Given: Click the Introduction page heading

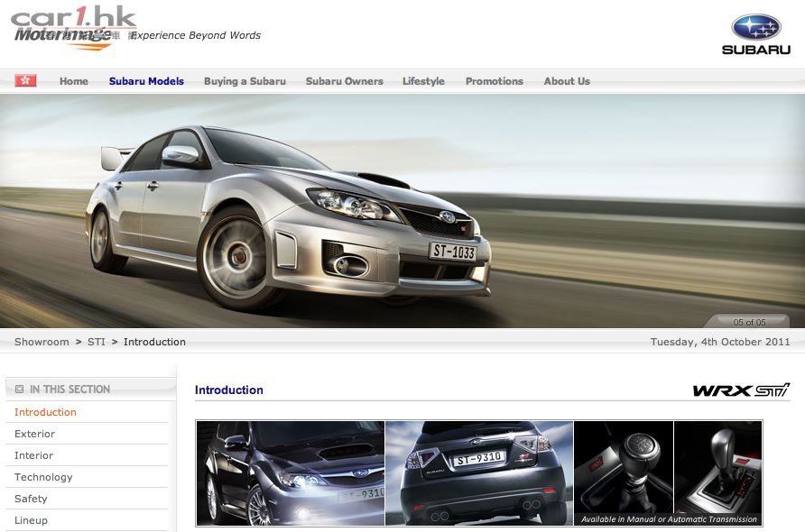Looking at the screenshot, I should click(x=229, y=390).
